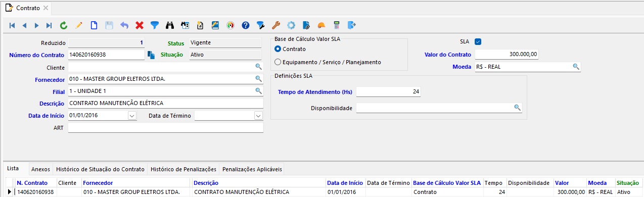Click the ART input field

click(166, 128)
